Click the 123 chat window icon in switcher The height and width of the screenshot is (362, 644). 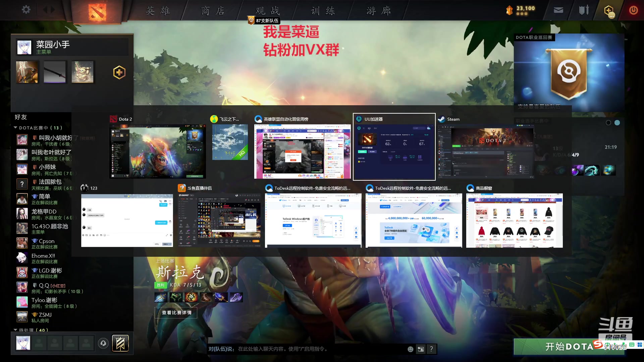point(85,188)
